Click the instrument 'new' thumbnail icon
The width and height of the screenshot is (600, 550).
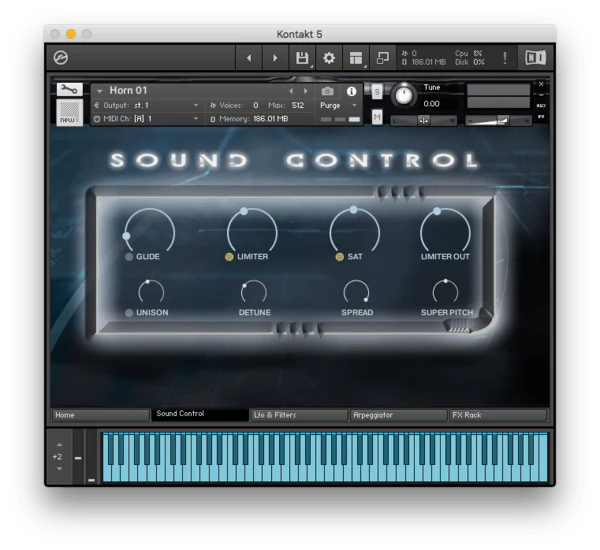(x=70, y=112)
